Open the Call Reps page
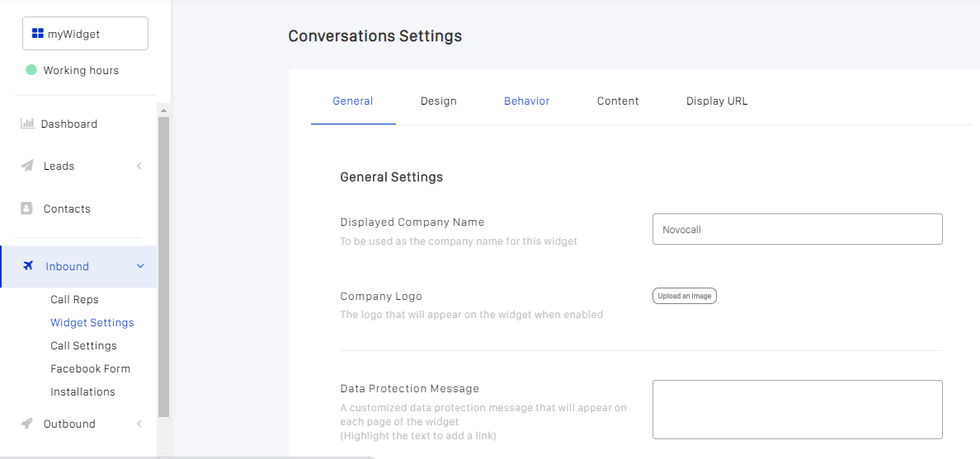 point(74,299)
